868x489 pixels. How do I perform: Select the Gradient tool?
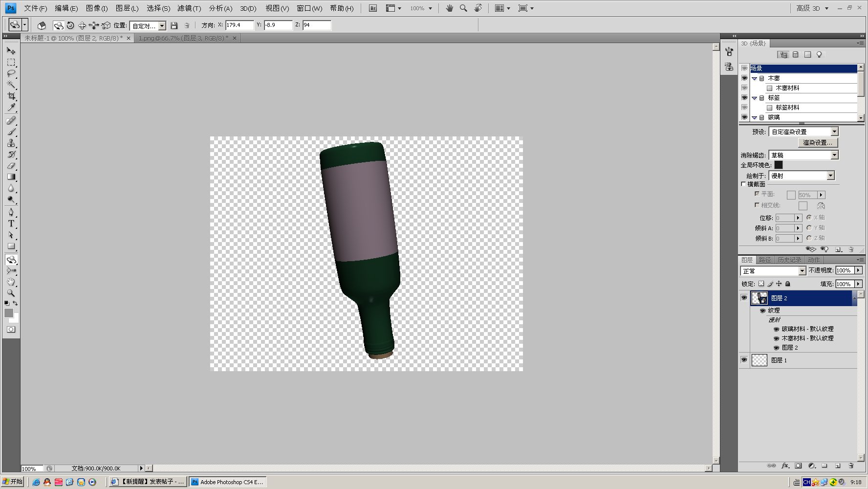pos(11,177)
